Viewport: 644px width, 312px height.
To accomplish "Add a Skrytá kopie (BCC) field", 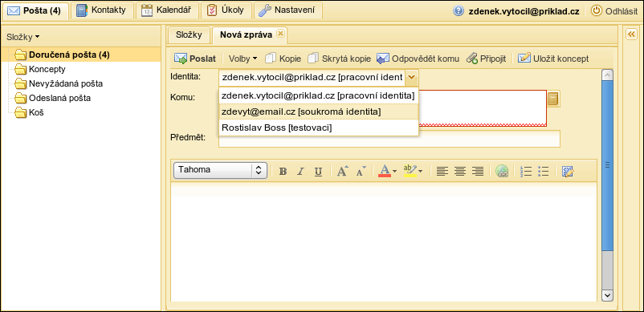I will click(339, 59).
